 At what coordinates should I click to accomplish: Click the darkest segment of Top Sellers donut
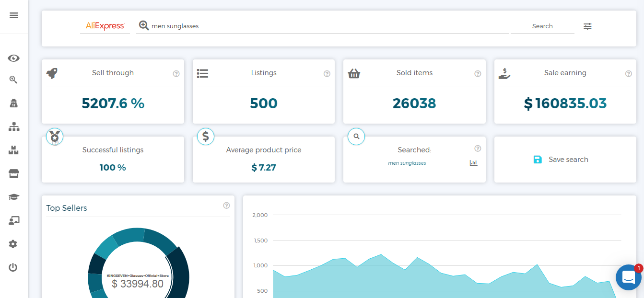click(x=181, y=273)
